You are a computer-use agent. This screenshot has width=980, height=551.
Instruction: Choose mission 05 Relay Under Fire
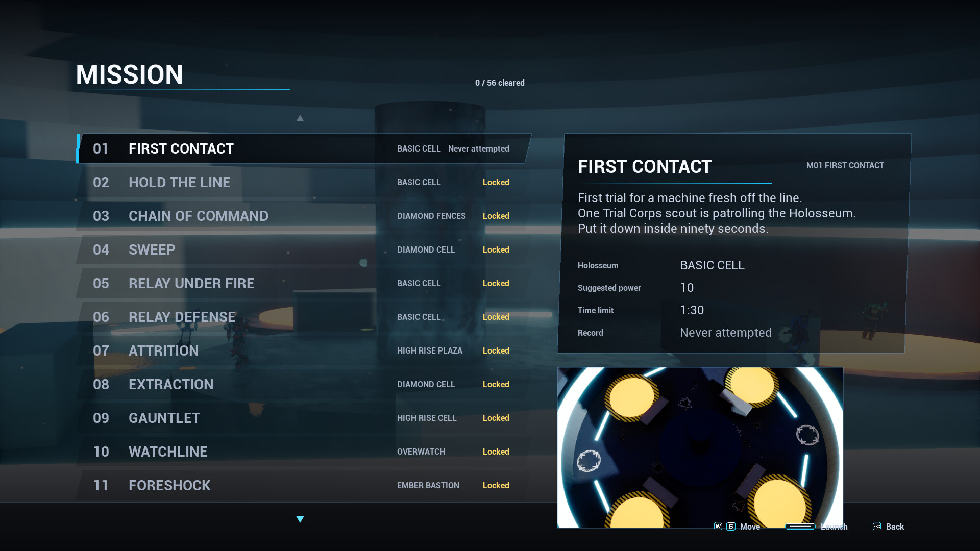click(304, 283)
